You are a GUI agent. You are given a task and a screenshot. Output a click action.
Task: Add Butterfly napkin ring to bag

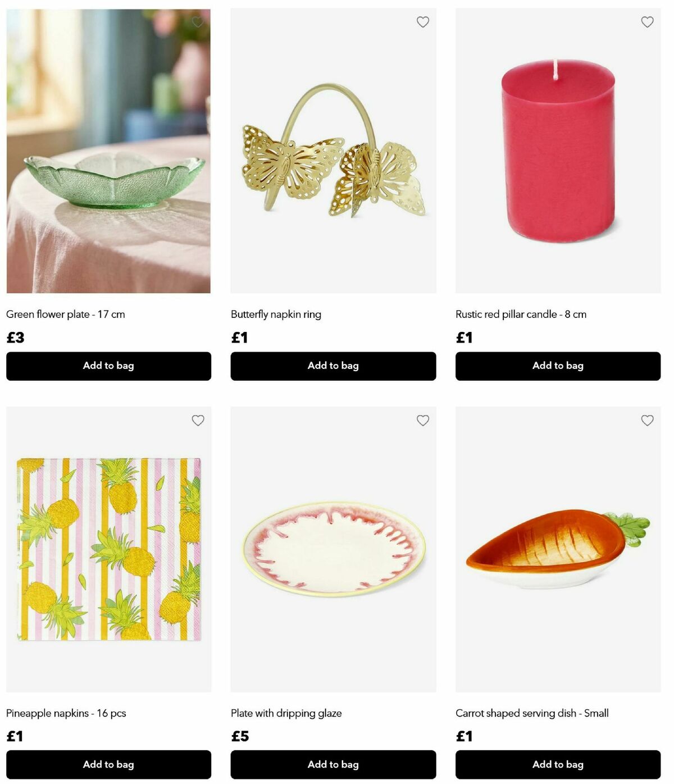pyautogui.click(x=333, y=366)
